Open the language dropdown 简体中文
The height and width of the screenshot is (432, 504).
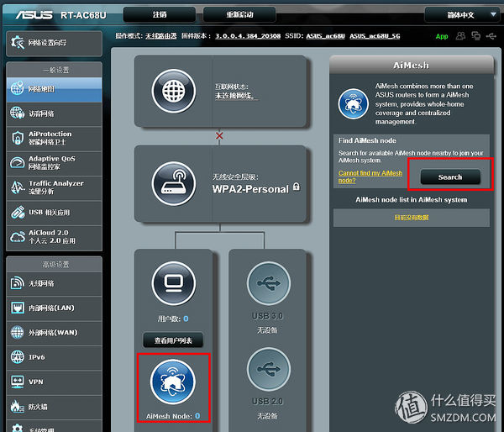462,15
